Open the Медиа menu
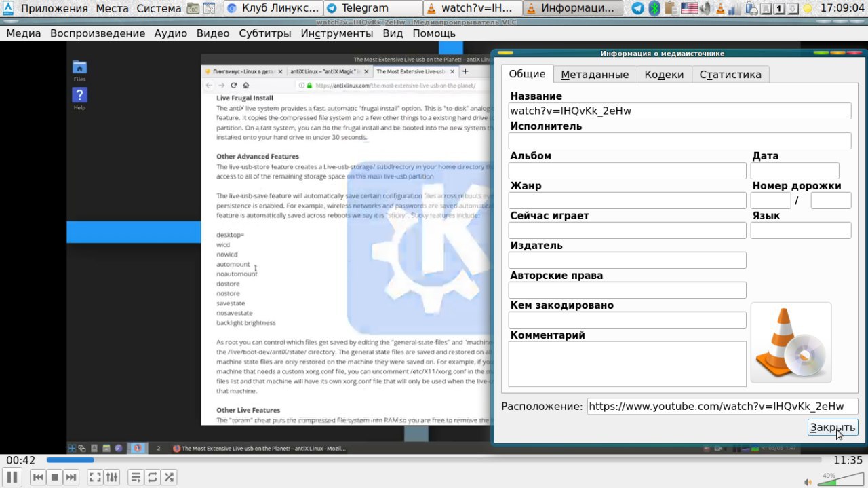 tap(24, 33)
